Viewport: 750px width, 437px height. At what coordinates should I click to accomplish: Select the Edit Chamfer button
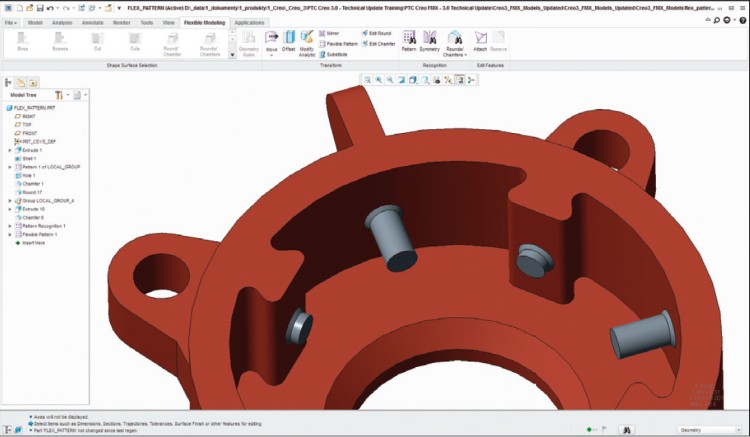[379, 44]
